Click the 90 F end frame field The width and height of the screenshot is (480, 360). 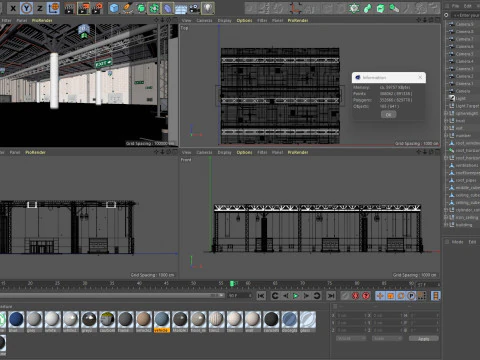point(240,296)
